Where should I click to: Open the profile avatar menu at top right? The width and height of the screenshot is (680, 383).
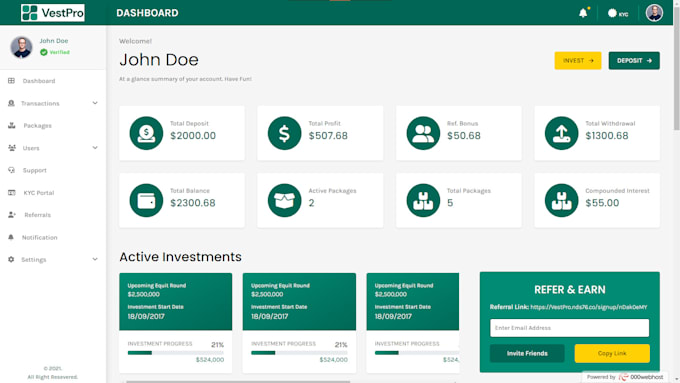coord(654,13)
